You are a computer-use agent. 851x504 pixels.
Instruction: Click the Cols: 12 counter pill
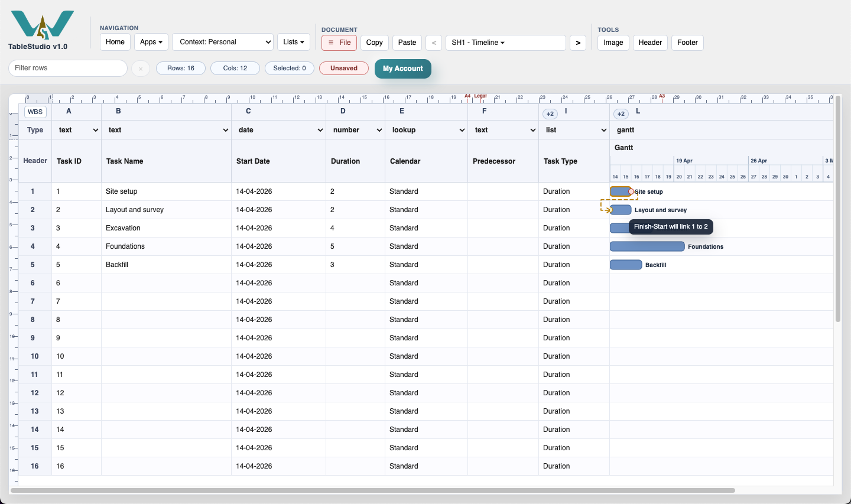click(x=235, y=69)
